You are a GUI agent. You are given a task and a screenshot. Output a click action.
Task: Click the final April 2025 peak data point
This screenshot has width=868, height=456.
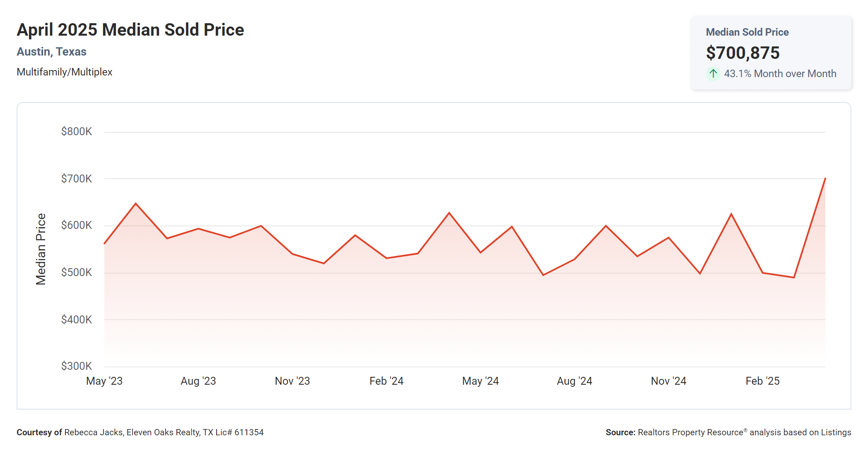[825, 179]
